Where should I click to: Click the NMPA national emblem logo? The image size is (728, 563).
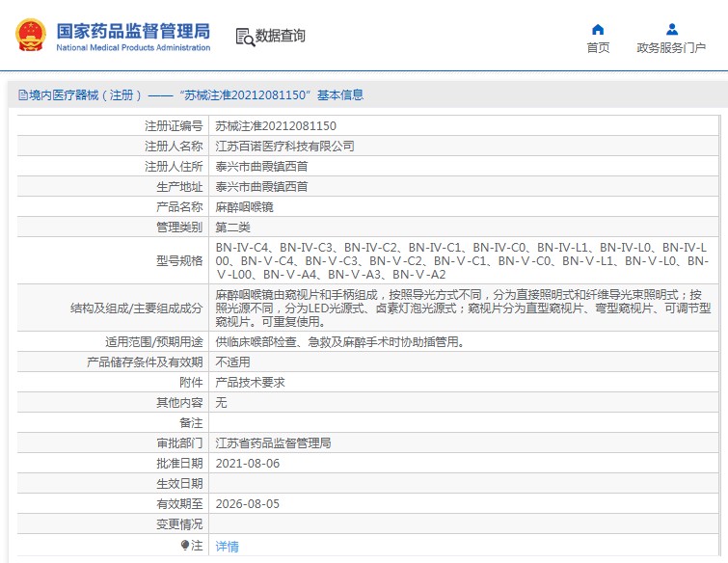coord(31,35)
